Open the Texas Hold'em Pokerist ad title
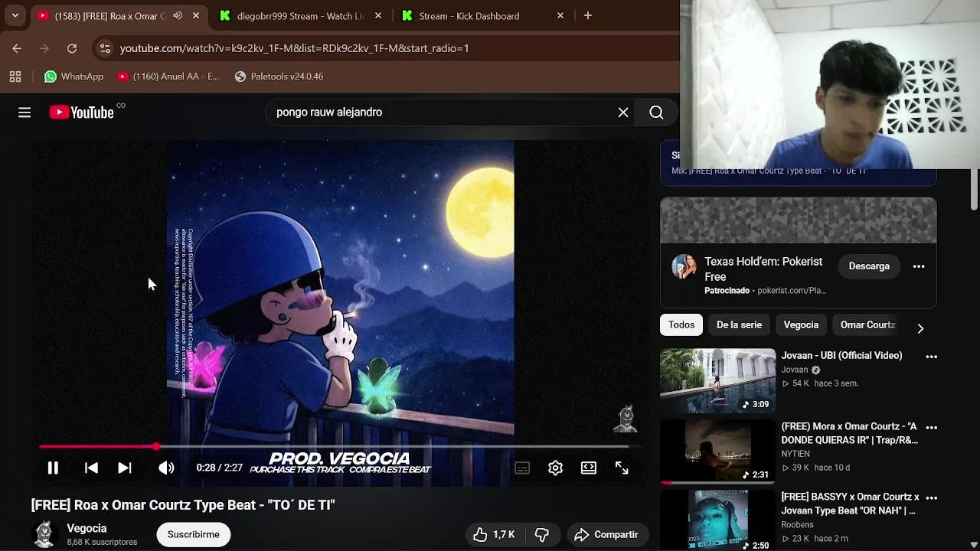Viewport: 980px width, 551px height. tap(763, 269)
